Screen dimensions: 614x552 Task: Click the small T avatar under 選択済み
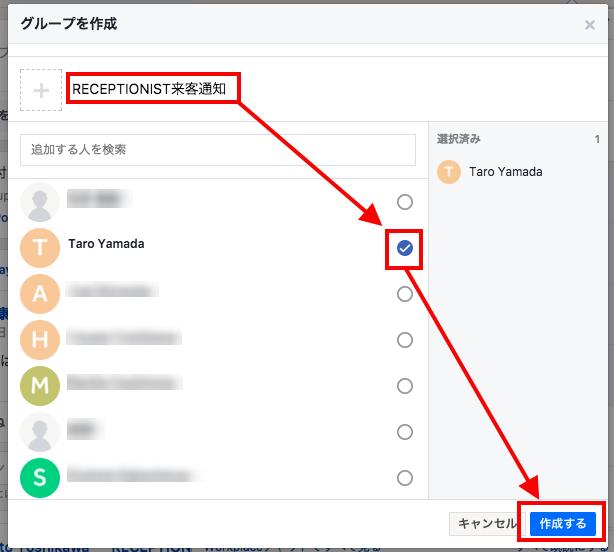pyautogui.click(x=450, y=172)
